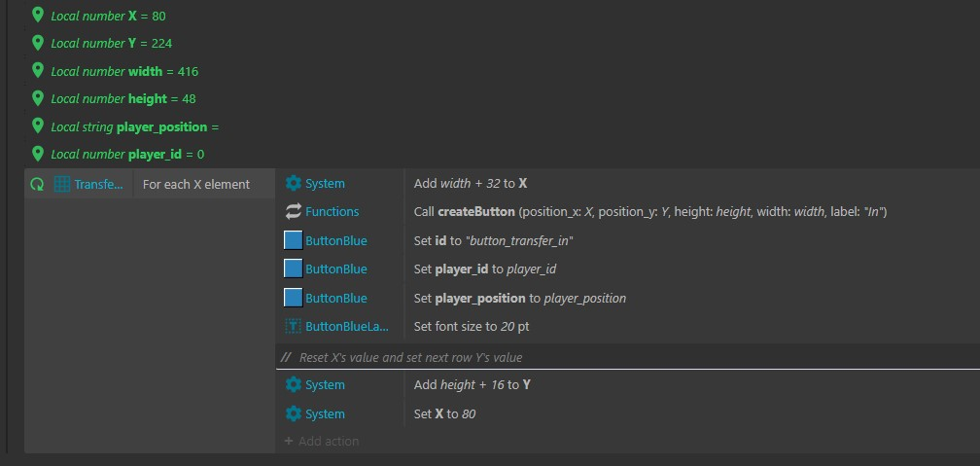Select the Set font size to 20 pt action
Screen dimensions: 980x466
tap(472, 327)
